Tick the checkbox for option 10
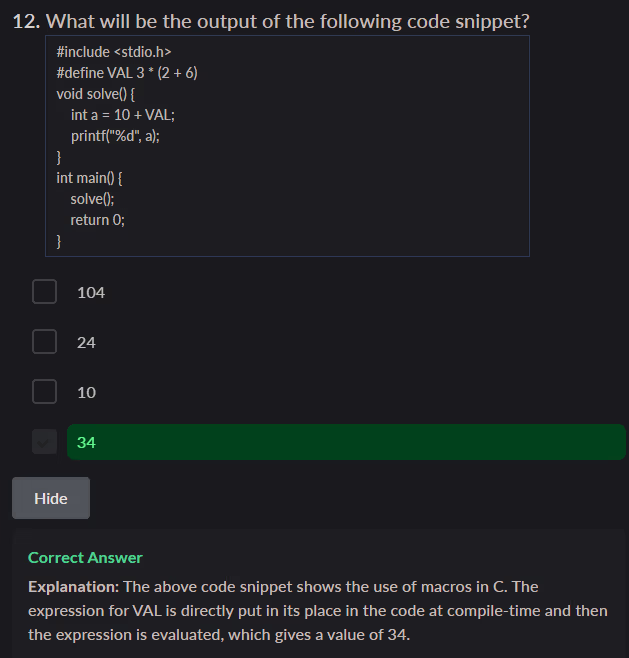Image resolution: width=629 pixels, height=658 pixels. pyautogui.click(x=44, y=391)
